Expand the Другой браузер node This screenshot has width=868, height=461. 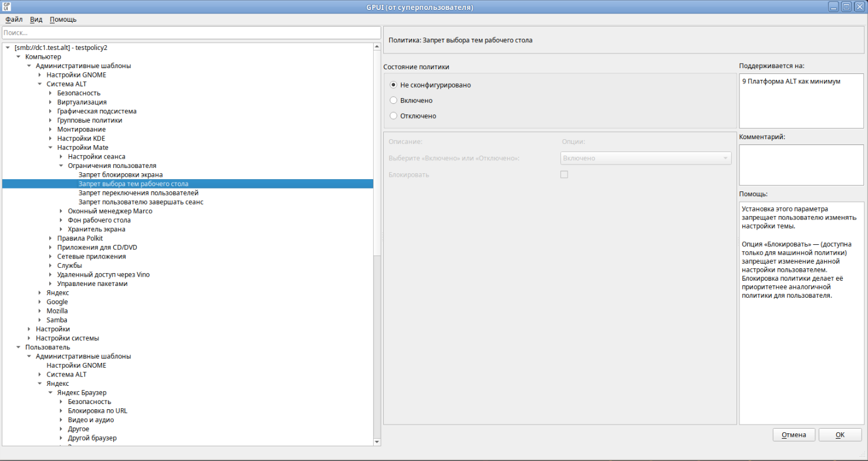pyautogui.click(x=61, y=438)
